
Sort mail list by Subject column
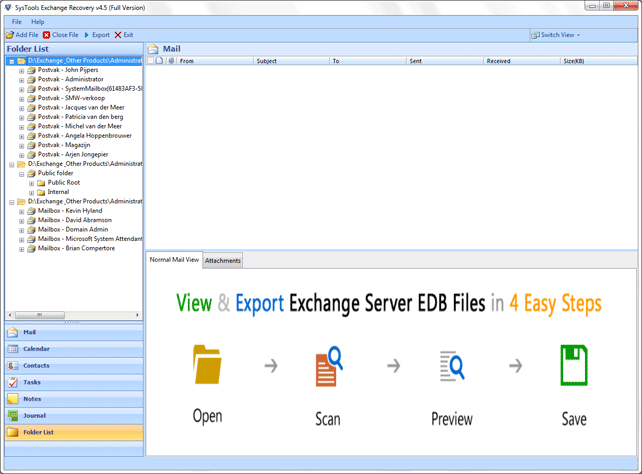[292, 61]
